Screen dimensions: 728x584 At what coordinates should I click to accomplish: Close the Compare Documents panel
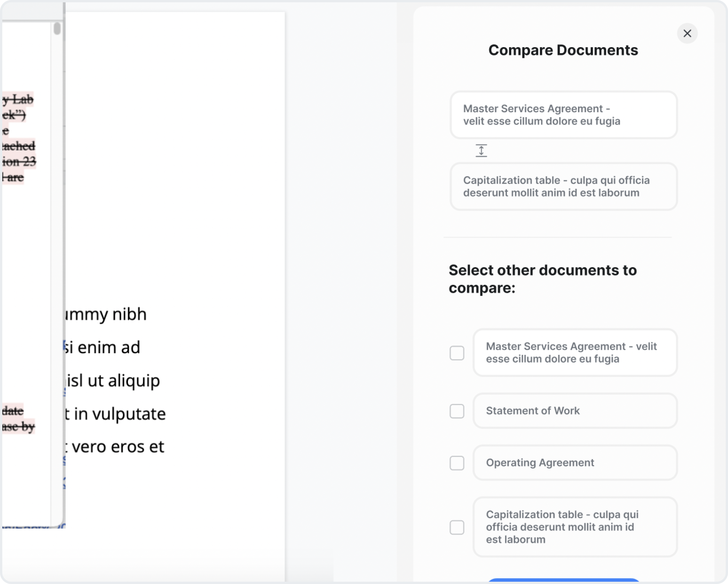pyautogui.click(x=687, y=33)
